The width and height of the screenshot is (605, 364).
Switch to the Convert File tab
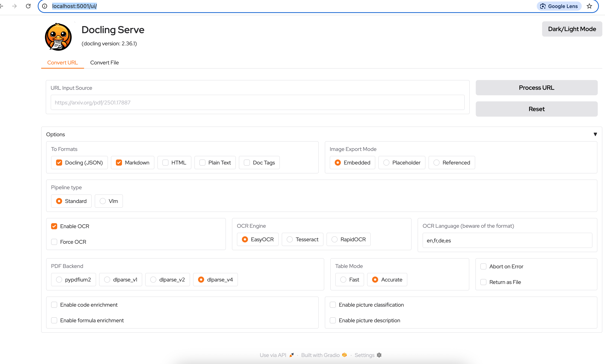(x=104, y=63)
